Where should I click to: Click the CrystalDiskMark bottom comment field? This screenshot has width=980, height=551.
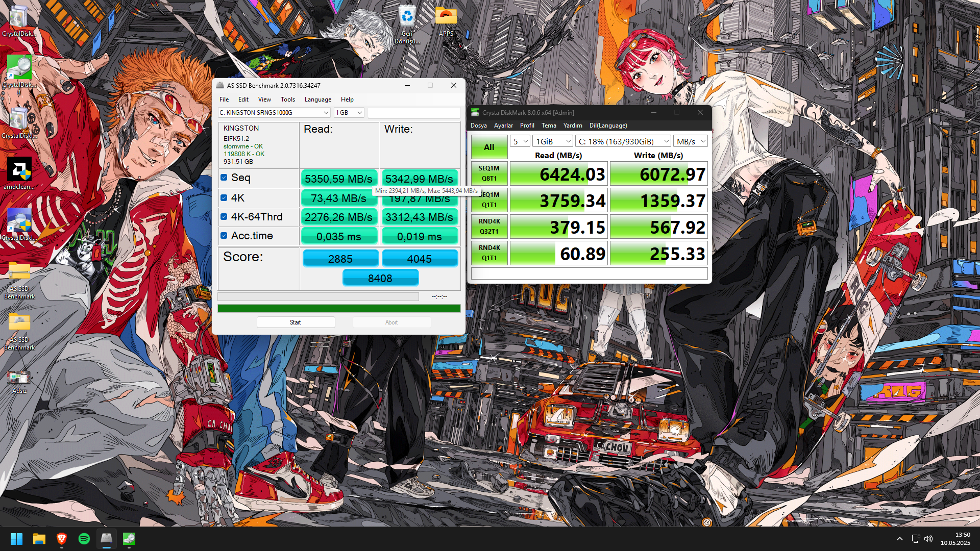[x=589, y=273]
